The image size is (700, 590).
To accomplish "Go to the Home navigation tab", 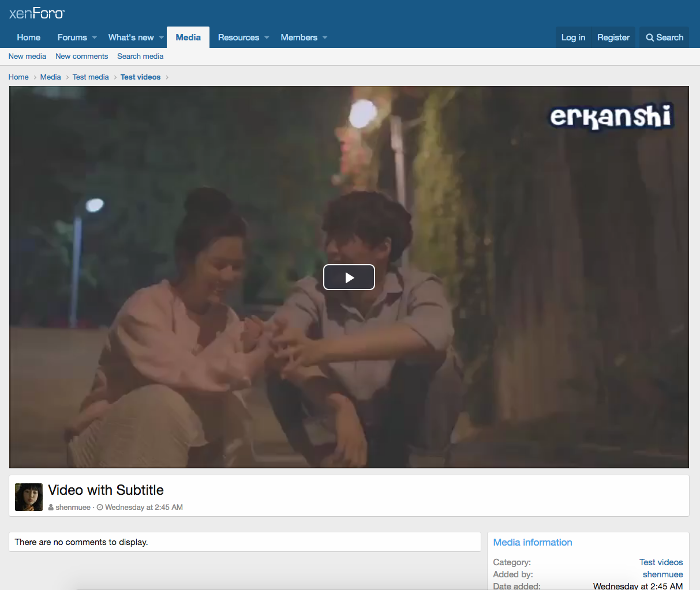I will point(29,37).
